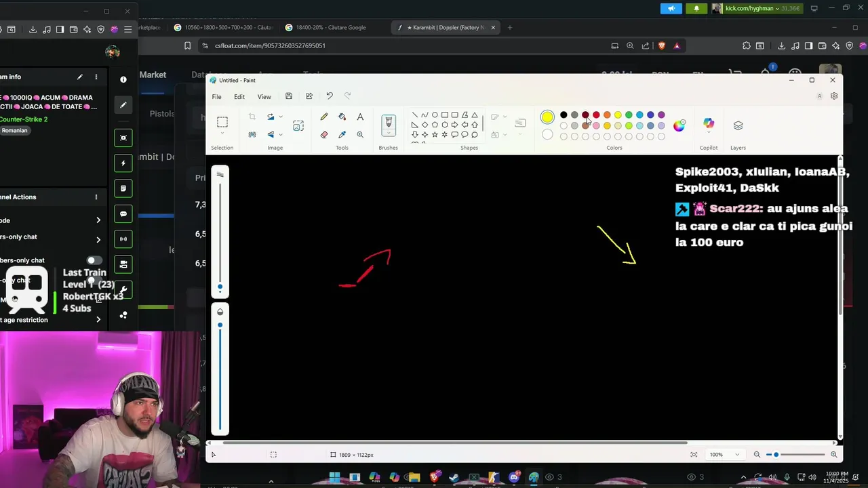Open the Edit menu in Paint
Screen dimensions: 868x488
(x=239, y=97)
